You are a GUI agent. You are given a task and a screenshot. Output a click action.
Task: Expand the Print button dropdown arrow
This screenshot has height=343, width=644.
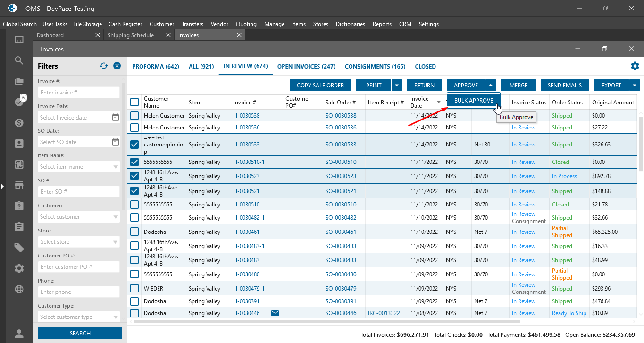coord(397,86)
